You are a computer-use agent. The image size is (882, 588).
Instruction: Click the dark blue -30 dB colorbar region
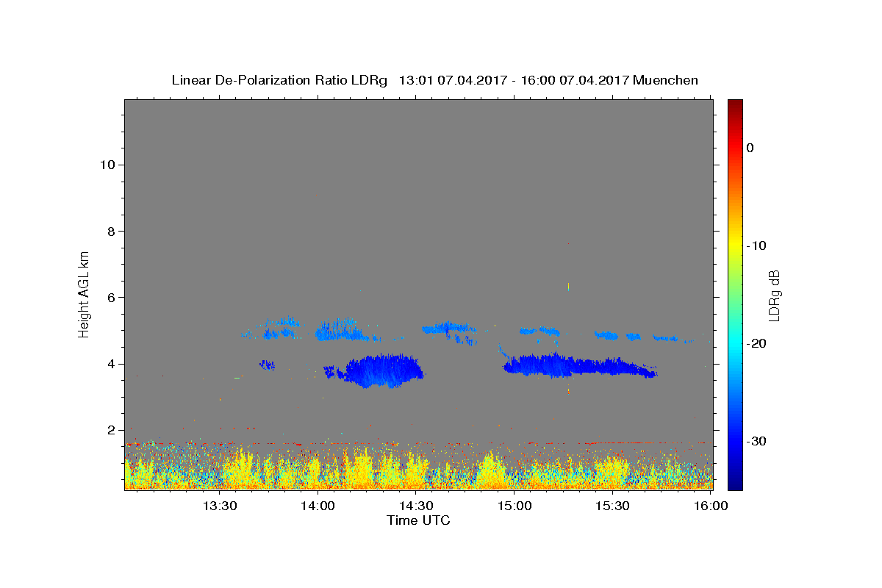(735, 441)
